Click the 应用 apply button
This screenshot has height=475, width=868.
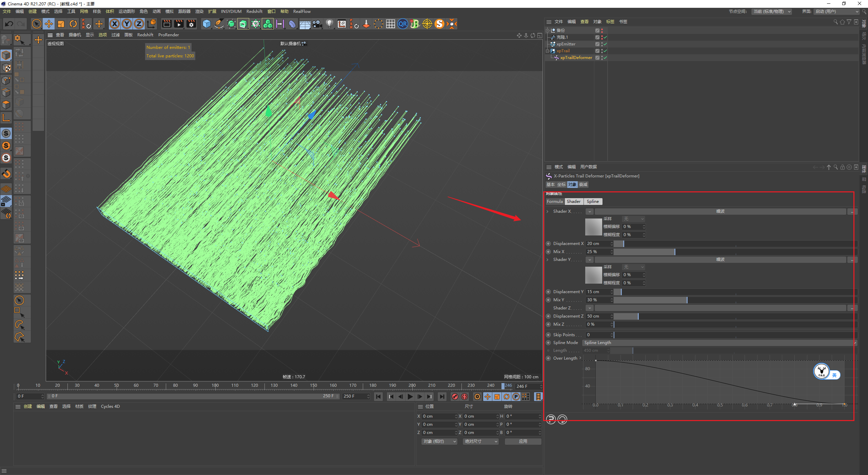(523, 441)
